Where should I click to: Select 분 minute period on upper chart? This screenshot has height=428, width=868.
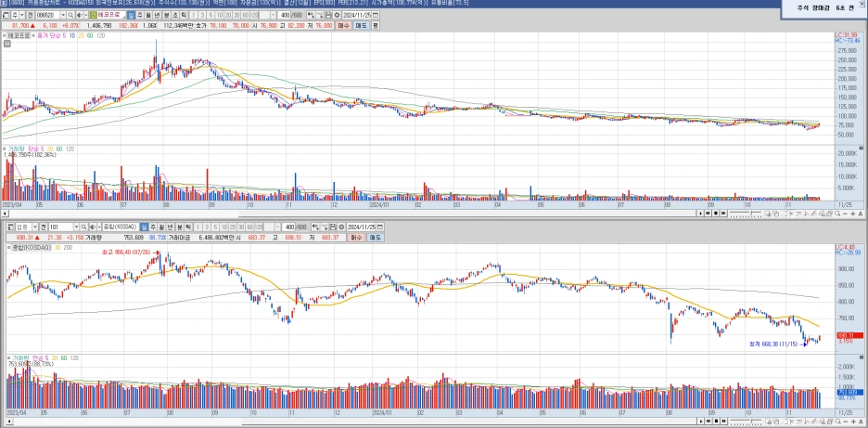pyautogui.click(x=167, y=15)
